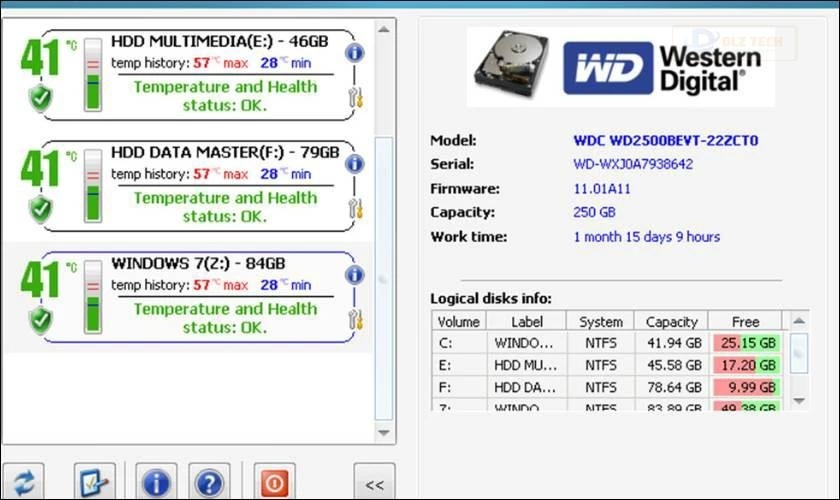Screen dimensions: 840x500
Task: Click health status text of WINDOWS 7(Z:)
Action: pyautogui.click(x=225, y=318)
